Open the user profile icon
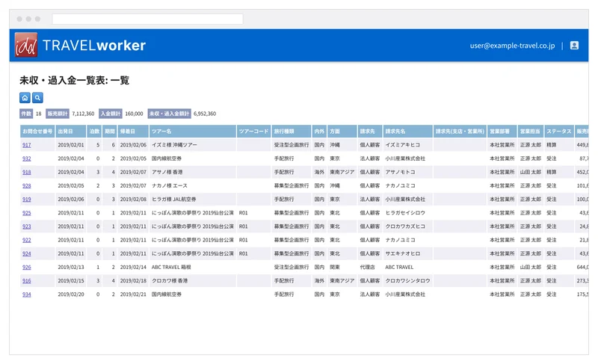This screenshot has height=364, width=598. click(x=574, y=46)
